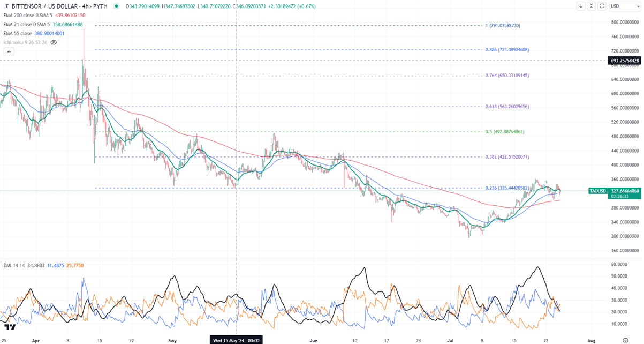
Task: Click the TAOUSD price label on axis
Action: [x=598, y=190]
